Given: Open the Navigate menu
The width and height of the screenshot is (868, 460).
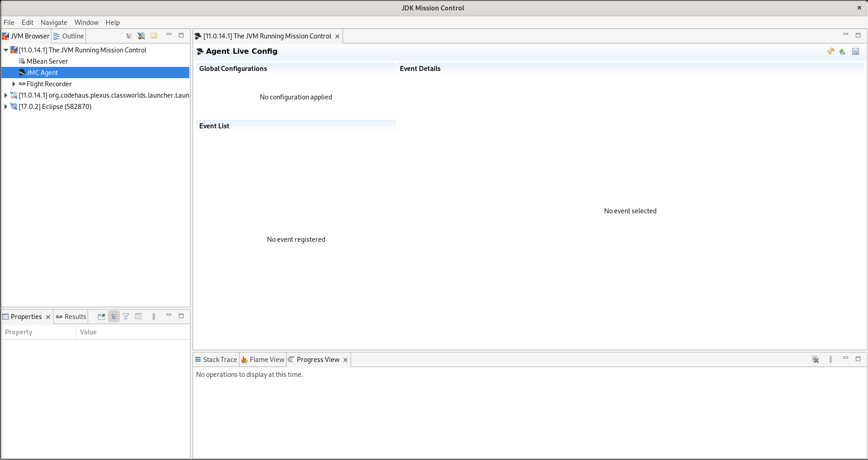Looking at the screenshot, I should [54, 23].
